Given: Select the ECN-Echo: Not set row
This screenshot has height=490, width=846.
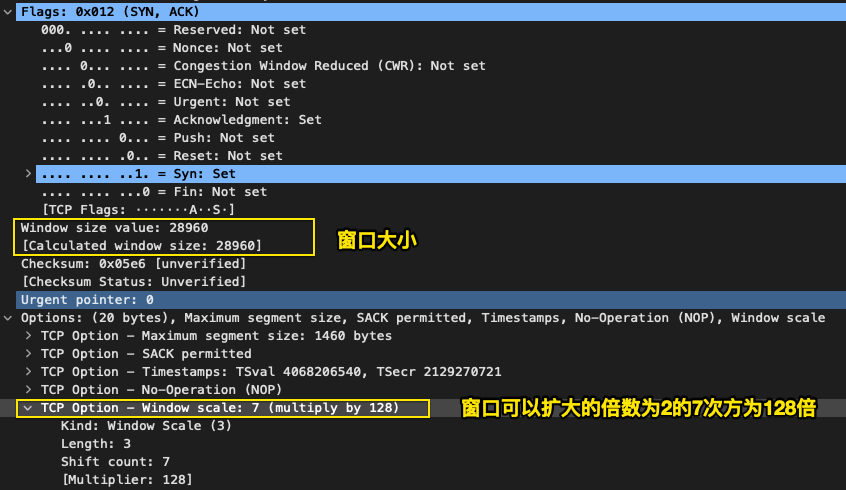Looking at the screenshot, I should click(x=173, y=84).
